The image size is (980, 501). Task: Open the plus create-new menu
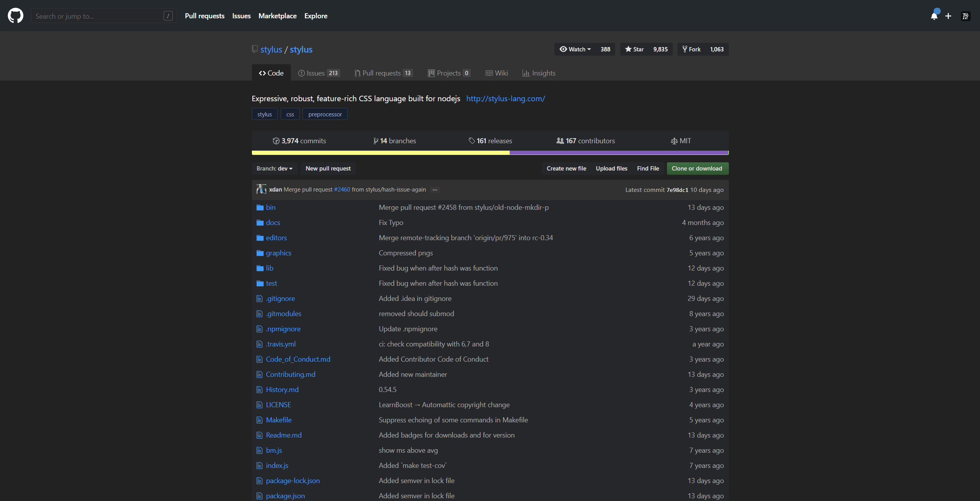948,16
